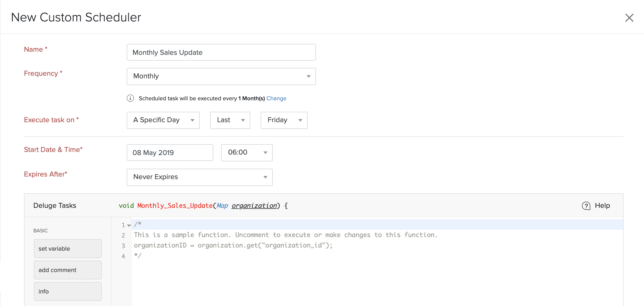
Task: Click line number 4 in the editor gutter
Action: point(123,256)
